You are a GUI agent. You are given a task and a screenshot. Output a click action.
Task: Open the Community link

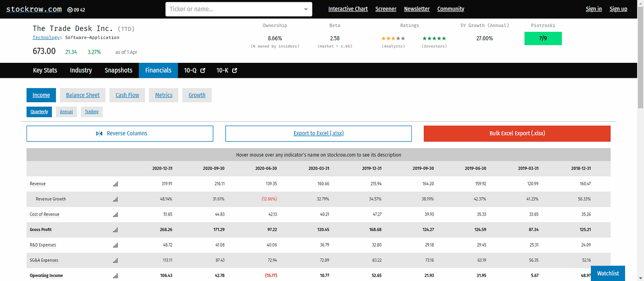[451, 9]
